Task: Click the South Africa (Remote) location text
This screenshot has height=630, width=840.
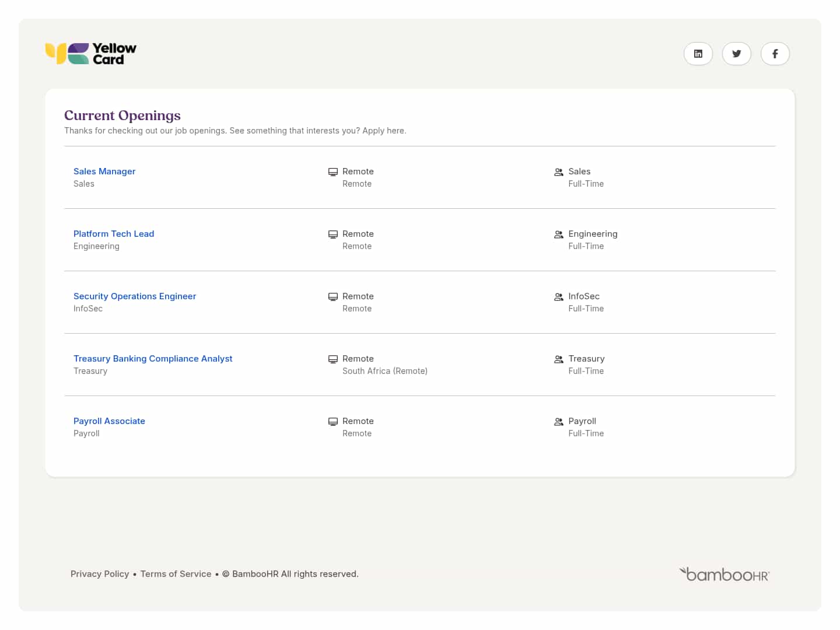Action: pyautogui.click(x=385, y=371)
